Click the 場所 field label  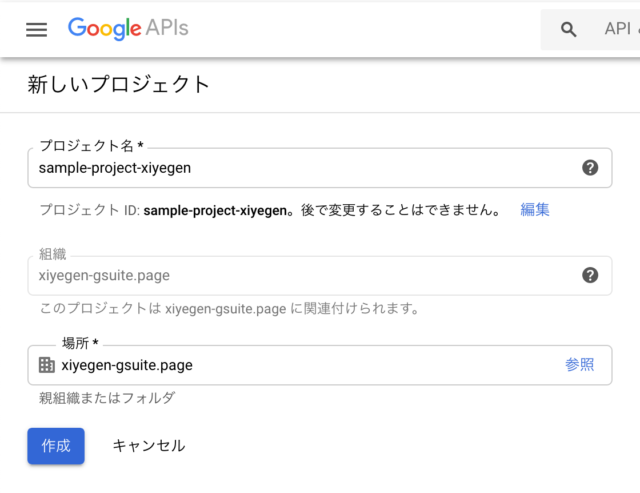86,344
